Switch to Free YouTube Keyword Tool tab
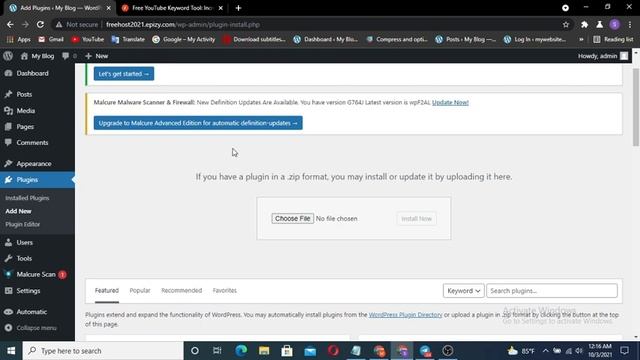The height and width of the screenshot is (360, 640). tap(172, 8)
